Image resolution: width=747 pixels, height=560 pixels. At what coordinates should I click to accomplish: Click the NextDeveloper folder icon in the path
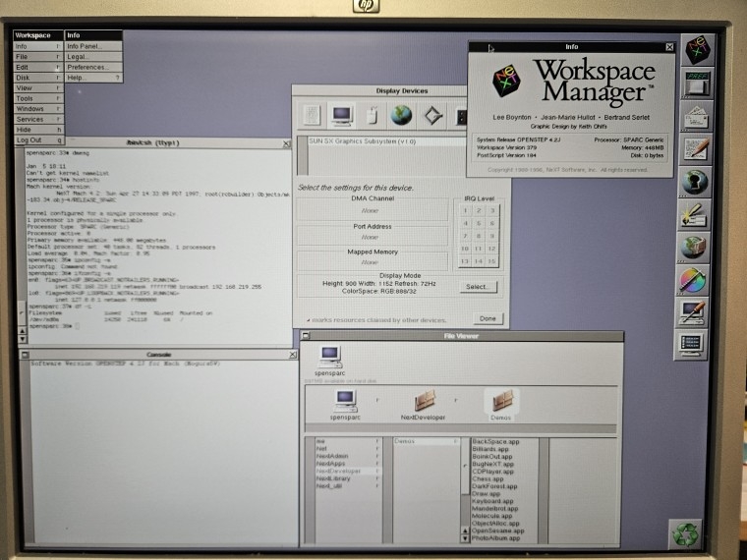click(x=424, y=401)
